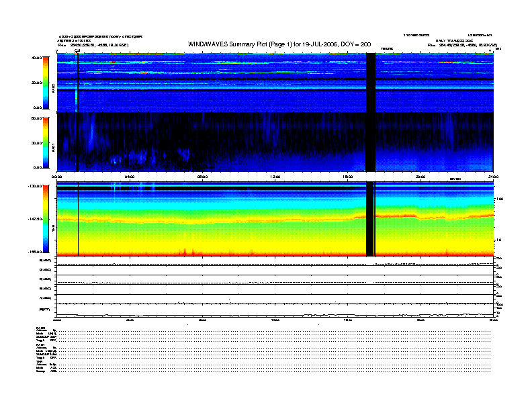
Task: Click the Cal marker above the RAD2 panel
Action: 77,51
